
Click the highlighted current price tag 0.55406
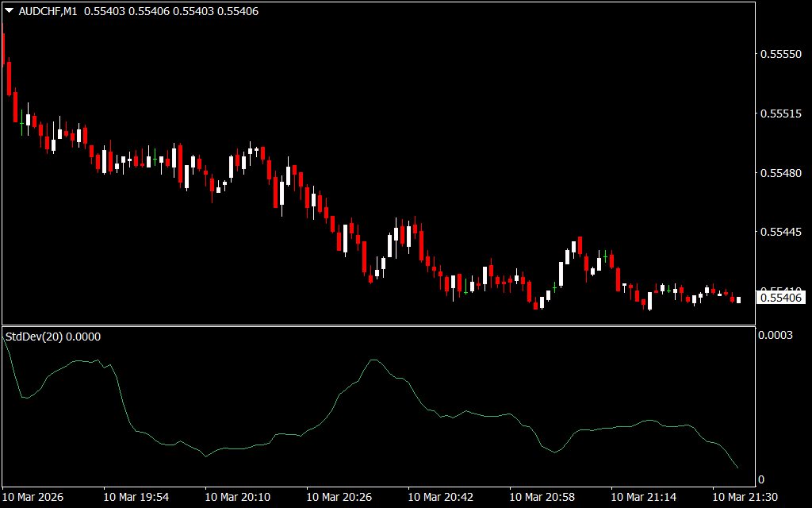[x=781, y=298]
